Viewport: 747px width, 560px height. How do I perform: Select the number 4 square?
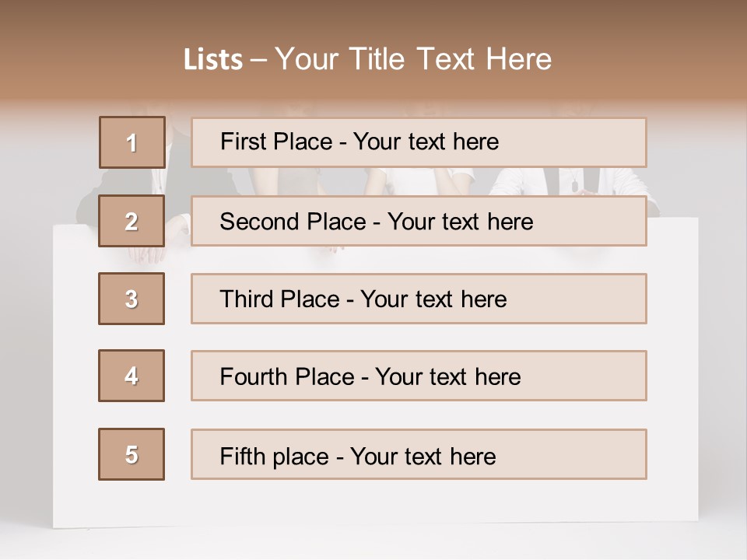point(132,376)
